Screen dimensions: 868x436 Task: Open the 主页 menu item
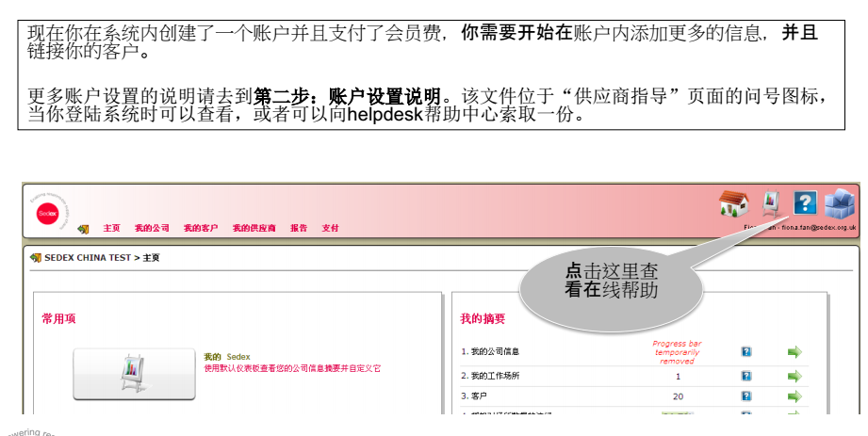pyautogui.click(x=111, y=228)
